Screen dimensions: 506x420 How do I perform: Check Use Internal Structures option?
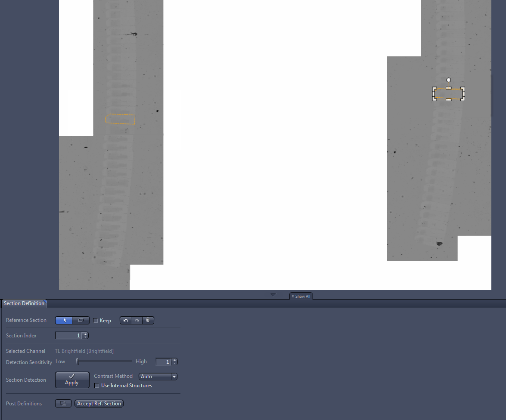(97, 386)
